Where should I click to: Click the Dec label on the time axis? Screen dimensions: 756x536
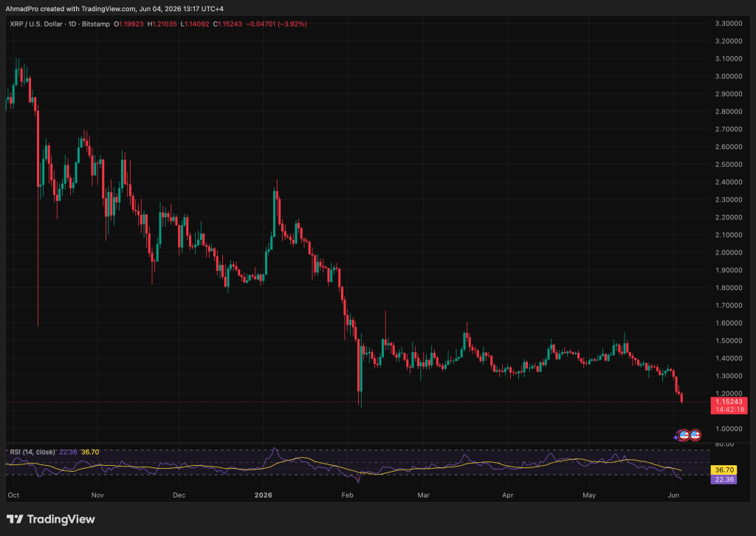(179, 495)
